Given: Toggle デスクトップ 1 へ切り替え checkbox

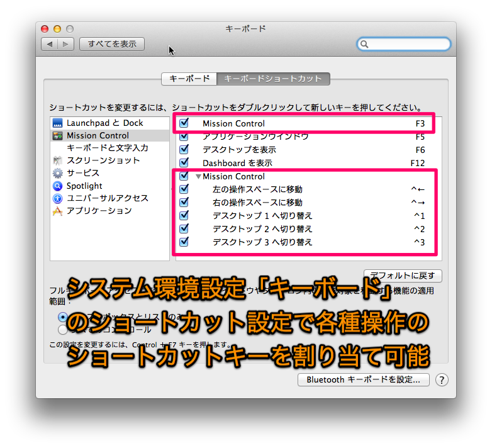Looking at the screenshot, I should click(x=184, y=215).
